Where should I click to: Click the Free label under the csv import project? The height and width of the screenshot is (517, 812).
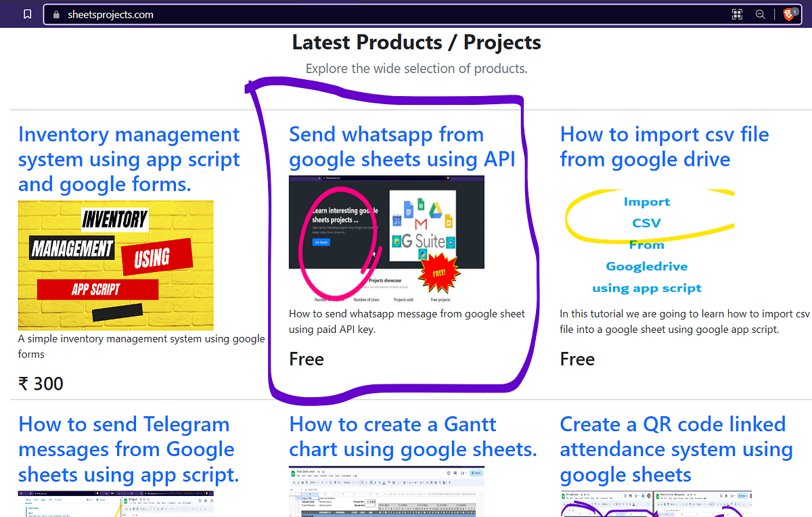[x=577, y=359]
